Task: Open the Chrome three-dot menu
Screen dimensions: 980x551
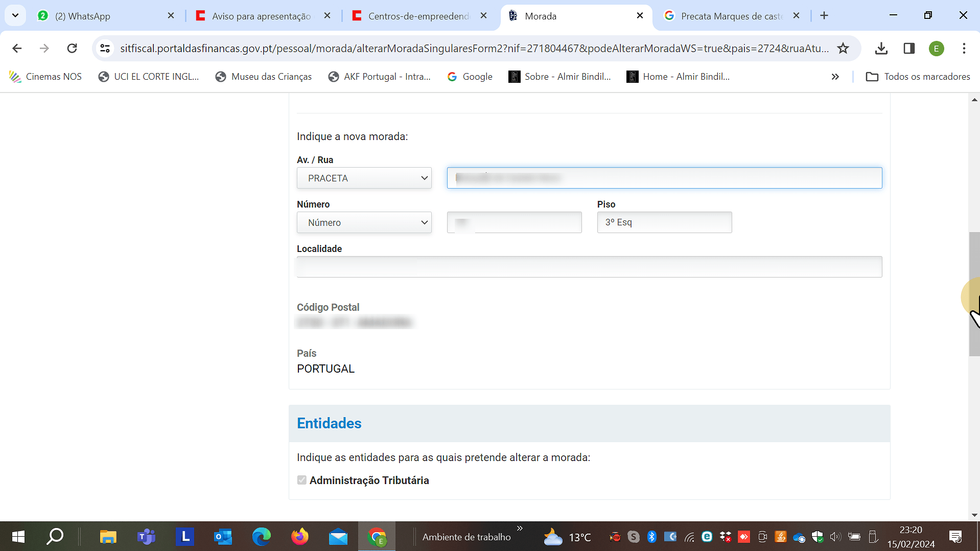Action: [x=964, y=48]
